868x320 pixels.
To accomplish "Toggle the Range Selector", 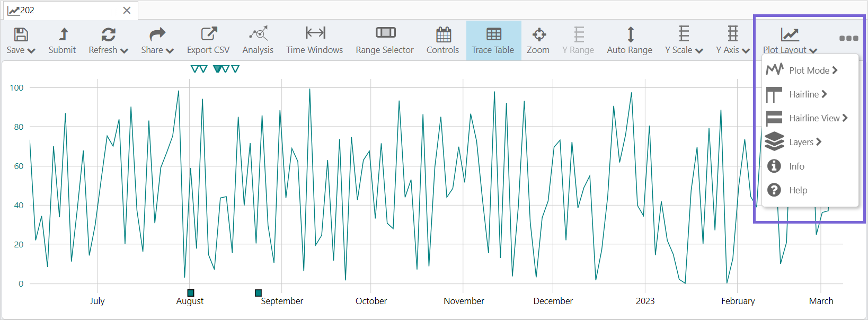I will pyautogui.click(x=385, y=40).
